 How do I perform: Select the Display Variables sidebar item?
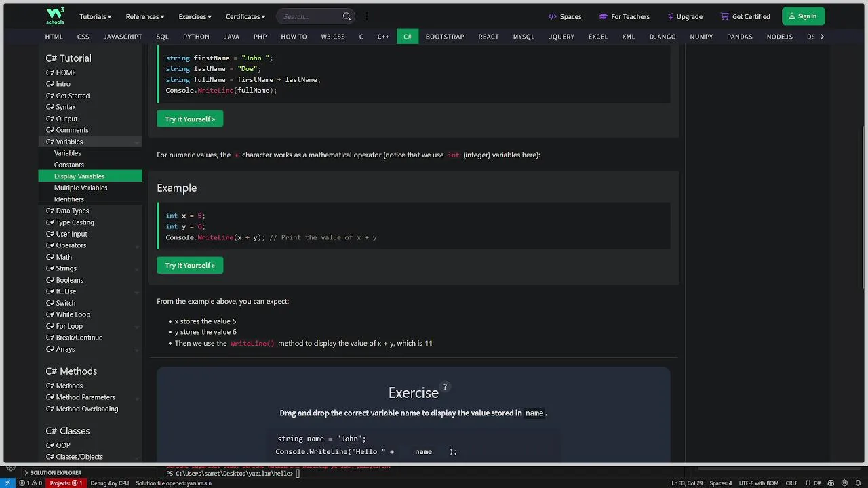click(90, 176)
